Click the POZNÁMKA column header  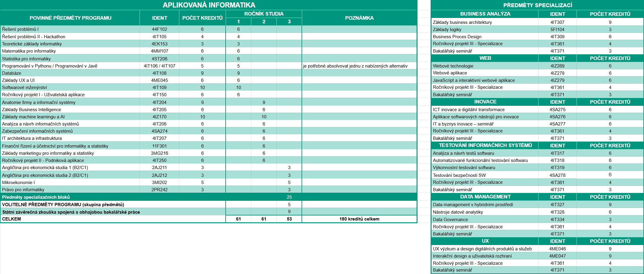(359, 18)
